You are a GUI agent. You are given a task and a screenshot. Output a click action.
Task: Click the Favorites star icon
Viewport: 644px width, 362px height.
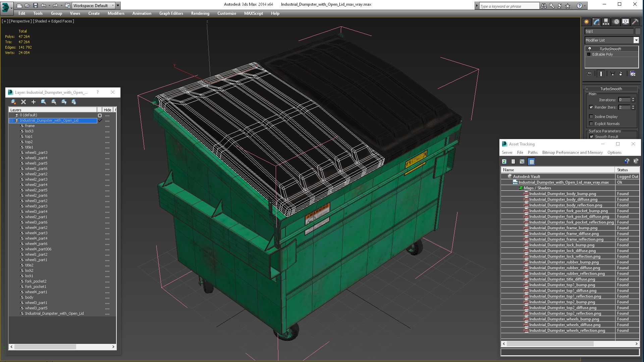pyautogui.click(x=568, y=6)
